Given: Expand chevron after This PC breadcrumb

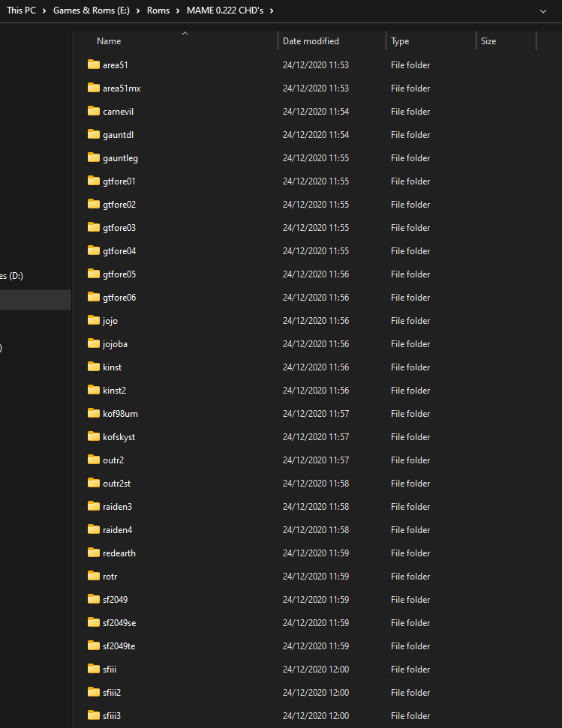Looking at the screenshot, I should tap(44, 10).
